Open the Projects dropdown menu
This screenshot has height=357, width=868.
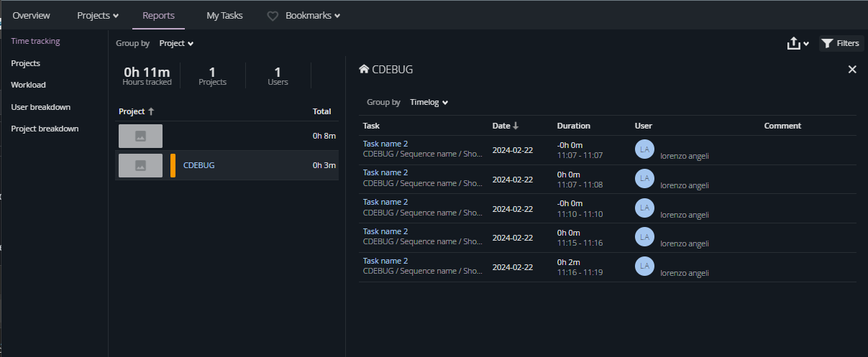pyautogui.click(x=98, y=16)
